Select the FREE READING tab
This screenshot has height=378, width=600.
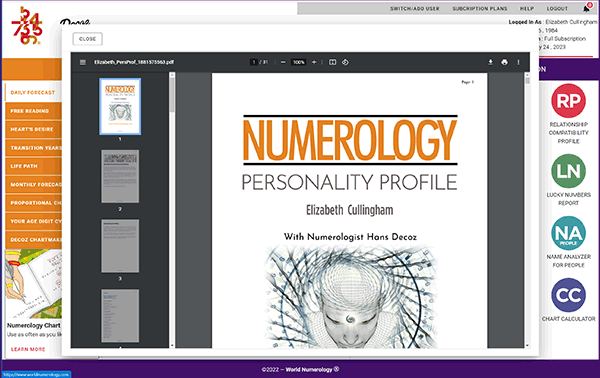click(x=33, y=111)
